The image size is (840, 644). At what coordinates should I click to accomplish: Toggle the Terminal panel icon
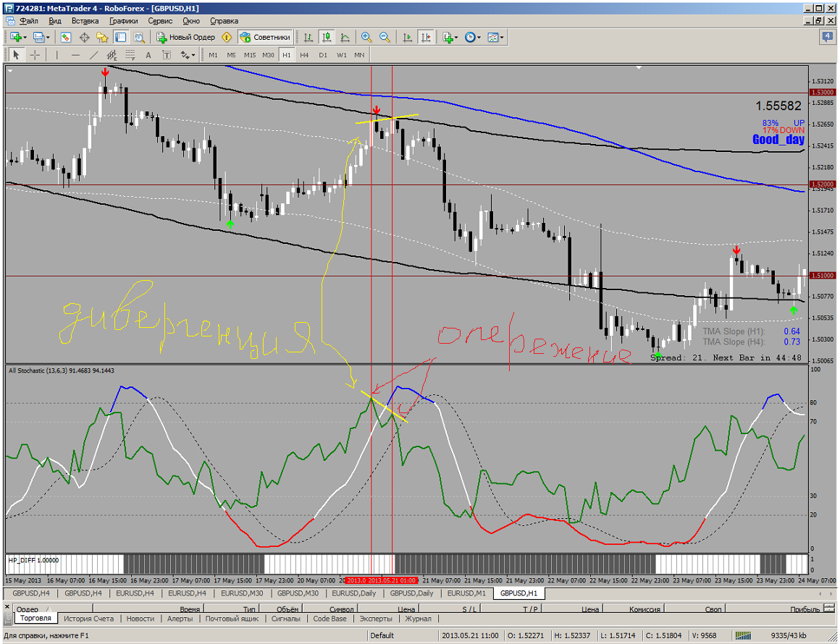click(120, 37)
